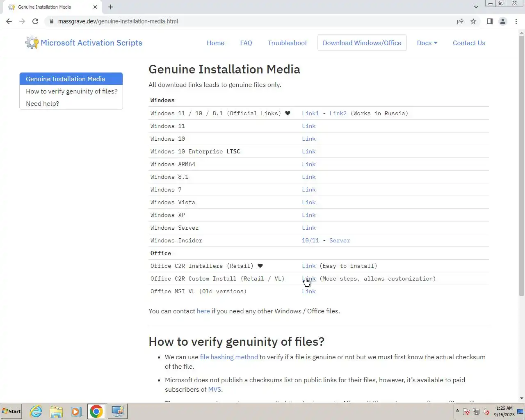Click the MVS link
Image resolution: width=525 pixels, height=420 pixels.
tap(215, 389)
